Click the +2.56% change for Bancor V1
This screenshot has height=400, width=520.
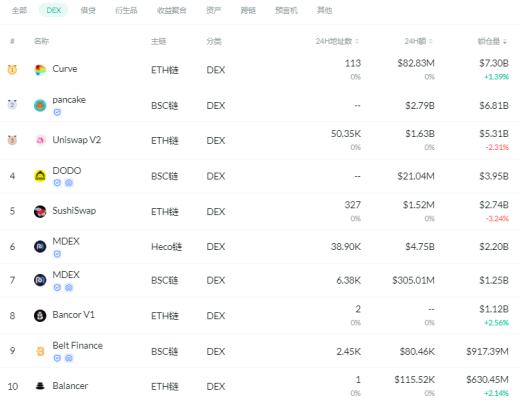tap(497, 323)
